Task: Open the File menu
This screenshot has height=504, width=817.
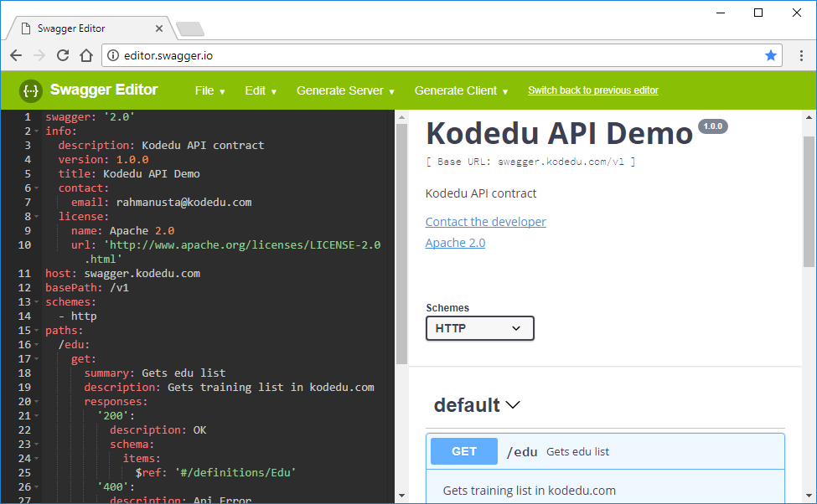Action: click(x=209, y=90)
